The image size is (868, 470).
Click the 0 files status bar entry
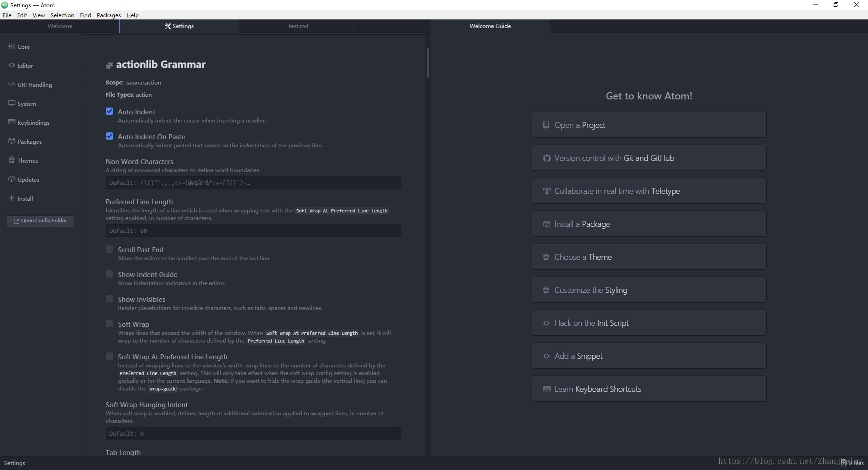pyautogui.click(x=852, y=463)
